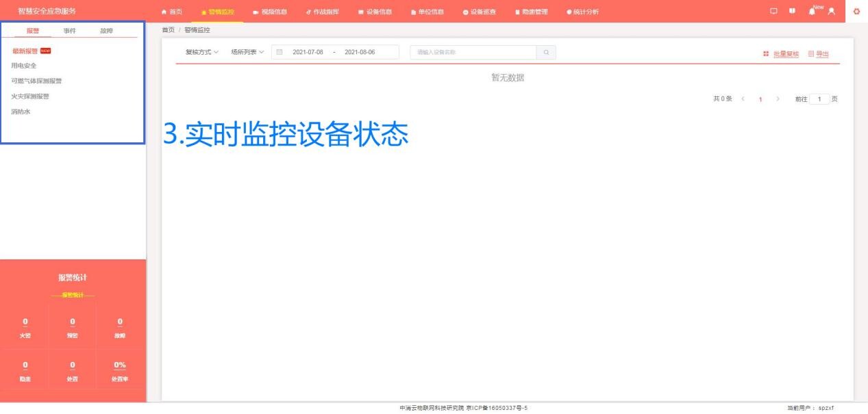Click the go-to page number input box

click(x=819, y=99)
